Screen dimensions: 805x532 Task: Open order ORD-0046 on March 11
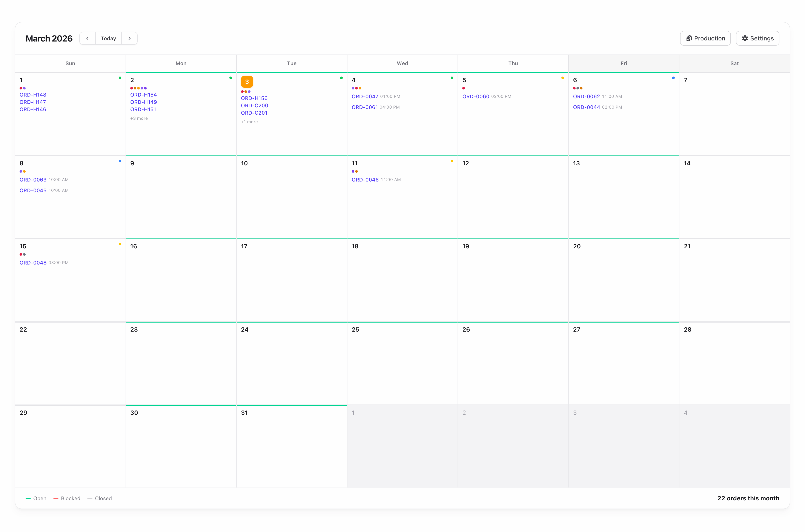[x=365, y=180]
